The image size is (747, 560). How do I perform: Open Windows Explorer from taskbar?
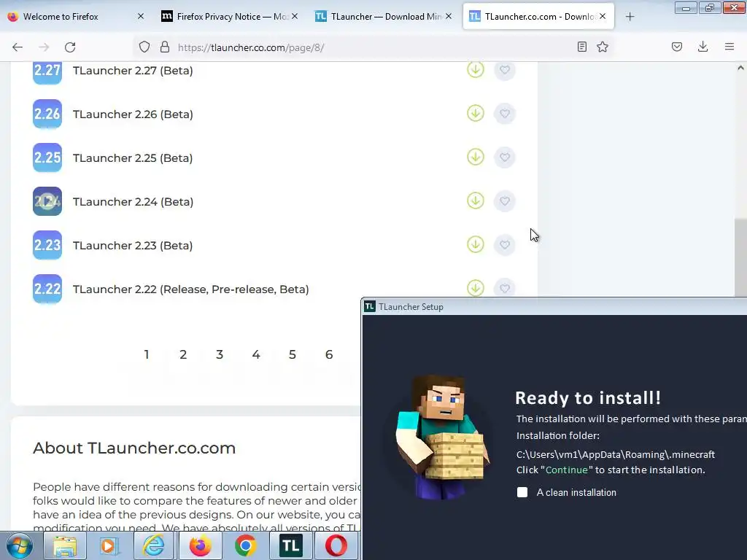[65, 545]
